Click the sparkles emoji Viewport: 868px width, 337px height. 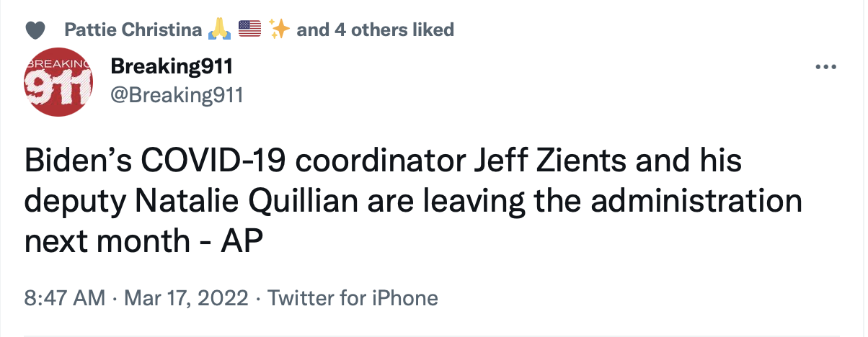pos(279,29)
